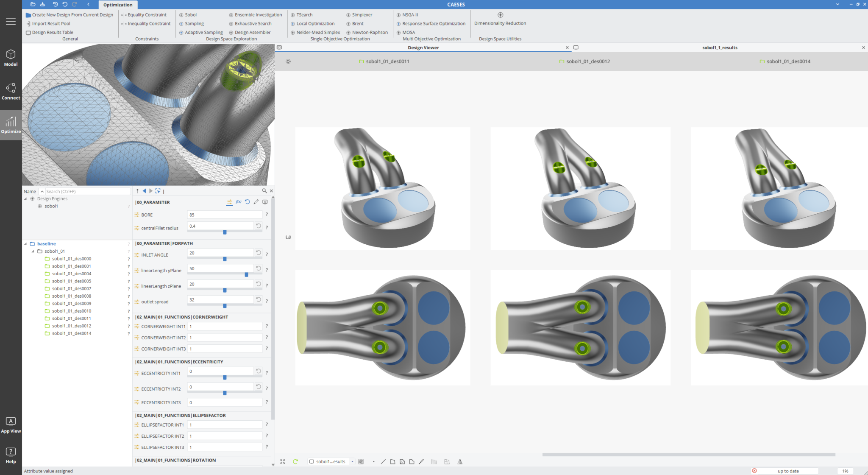Toggle the radar target icon next to sobol1_01_des0011
This screenshot has height=475, width=868.
[x=288, y=61]
